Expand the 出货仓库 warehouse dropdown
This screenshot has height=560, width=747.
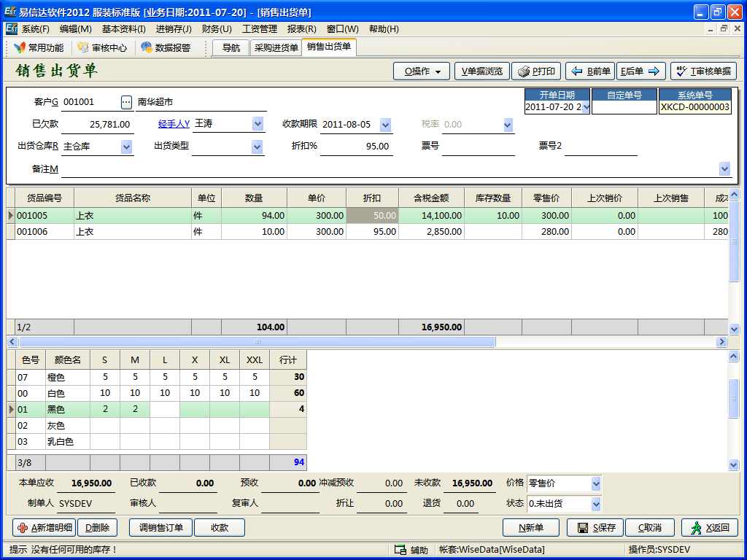click(x=126, y=147)
